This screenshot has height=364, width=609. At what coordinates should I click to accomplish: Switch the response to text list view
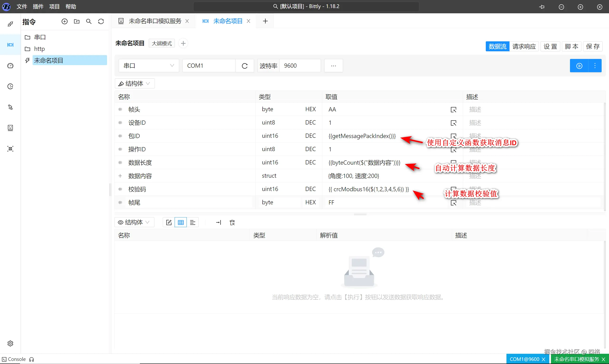pos(192,222)
